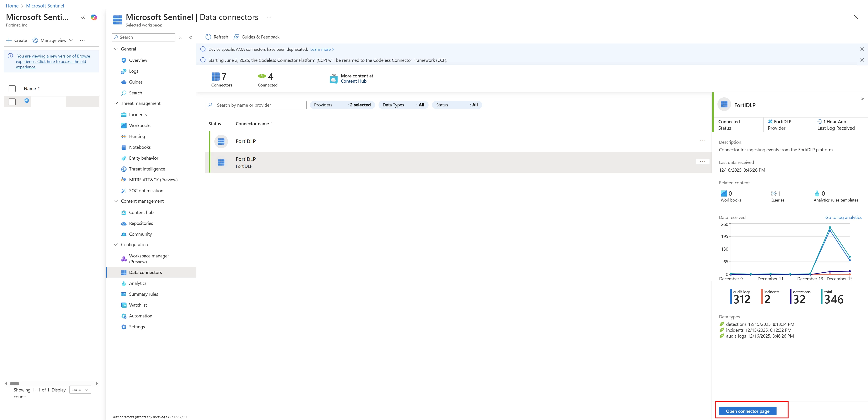Open Manage view dropdown
This screenshot has height=420, width=868.
tap(53, 41)
